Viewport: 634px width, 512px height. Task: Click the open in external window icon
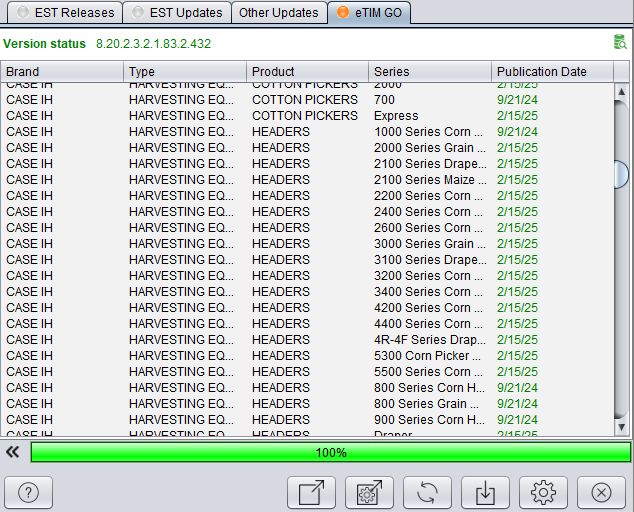click(x=311, y=493)
